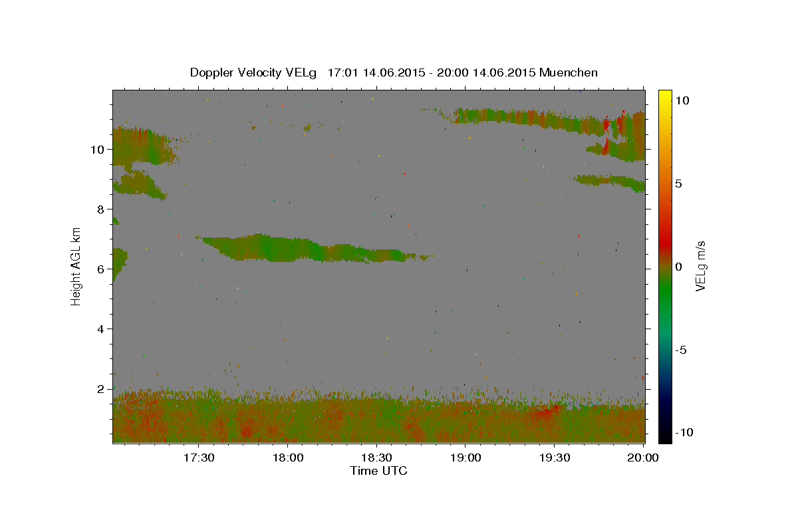Select the 'Muenchen' location text in title
The width and height of the screenshot is (798, 532).
point(569,72)
